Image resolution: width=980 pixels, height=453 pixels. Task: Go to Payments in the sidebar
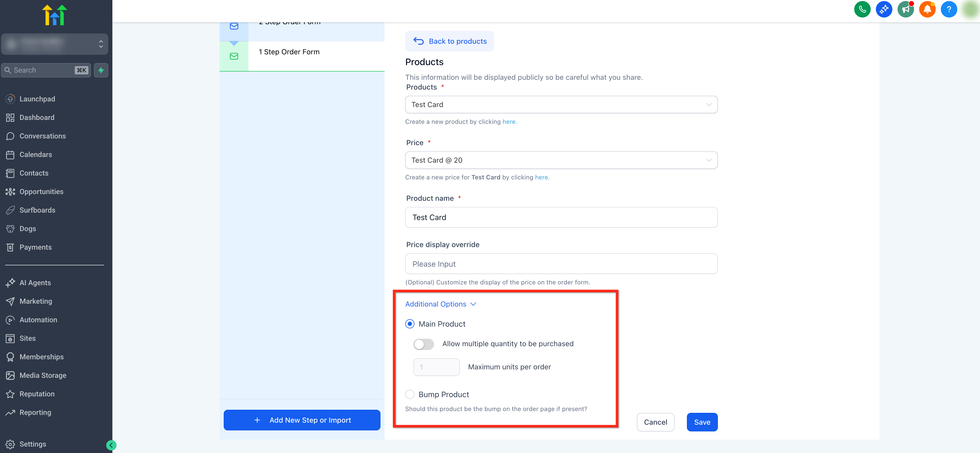pos(35,247)
